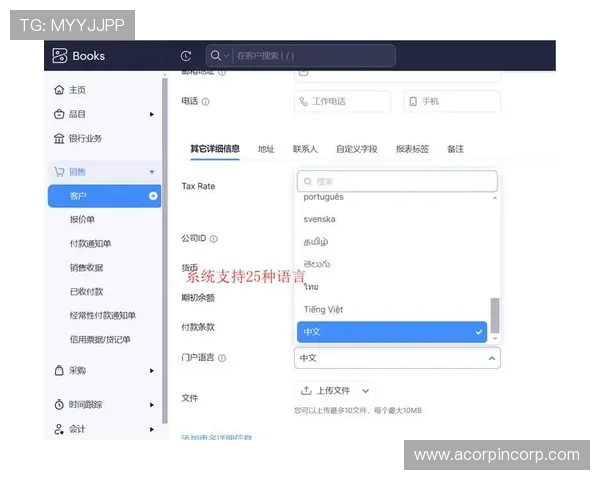Expand the 品目 submenu arrow
Screen dimensions: 600x480
tap(152, 114)
